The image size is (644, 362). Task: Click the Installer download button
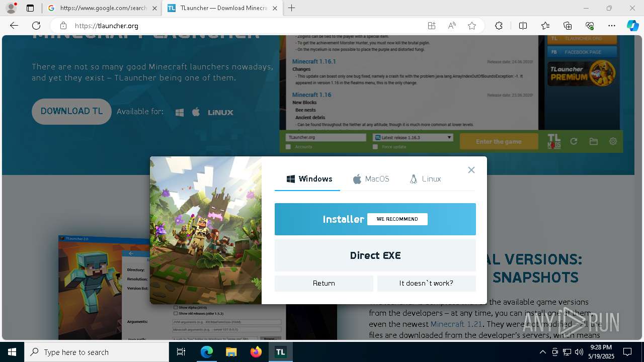coord(375,219)
